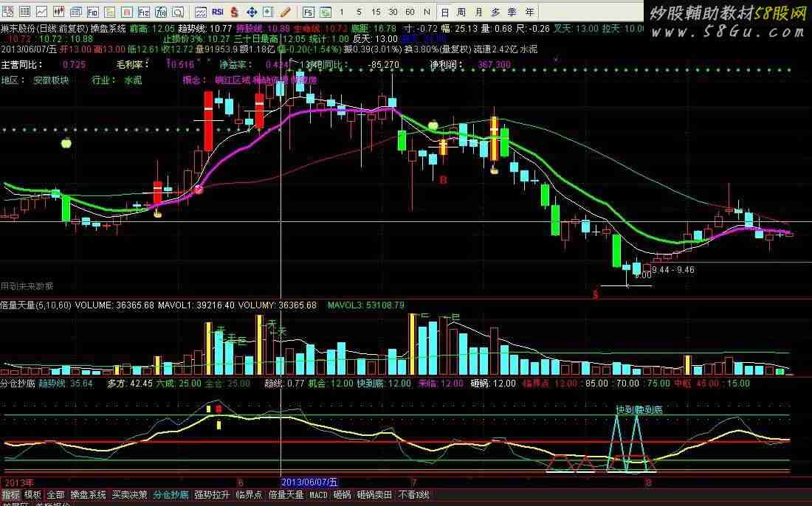
Task: Click the red dollar sign icon
Action: (x=235, y=11)
